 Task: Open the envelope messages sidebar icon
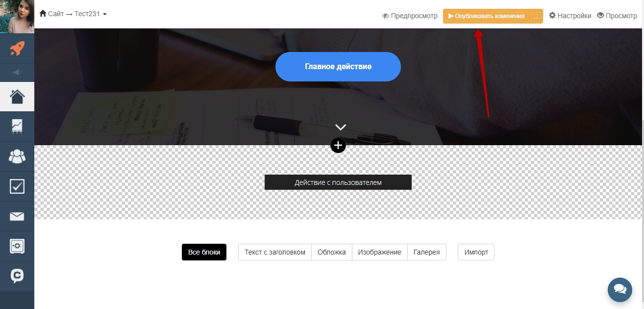point(17,216)
